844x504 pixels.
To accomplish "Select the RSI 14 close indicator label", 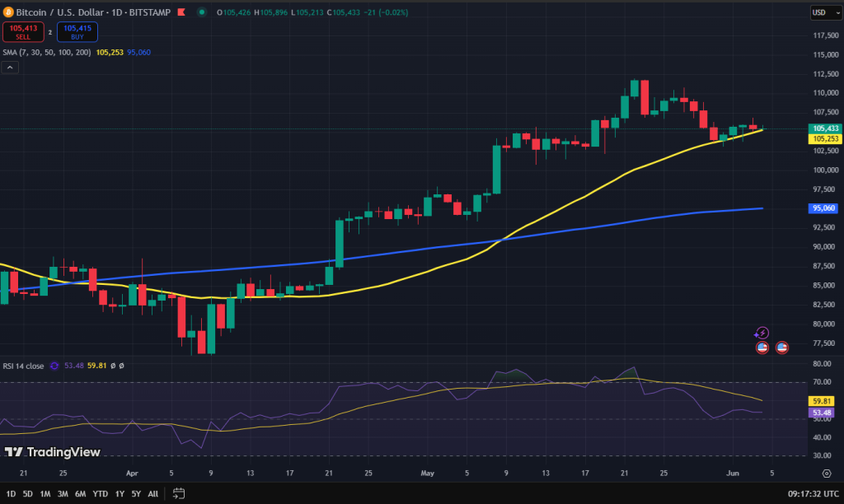I will coord(23,366).
